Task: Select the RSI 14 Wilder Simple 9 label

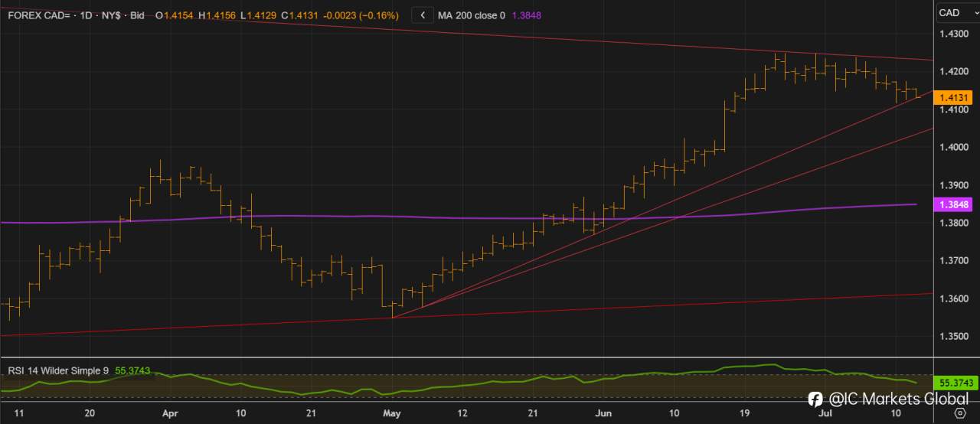Action: coord(59,370)
